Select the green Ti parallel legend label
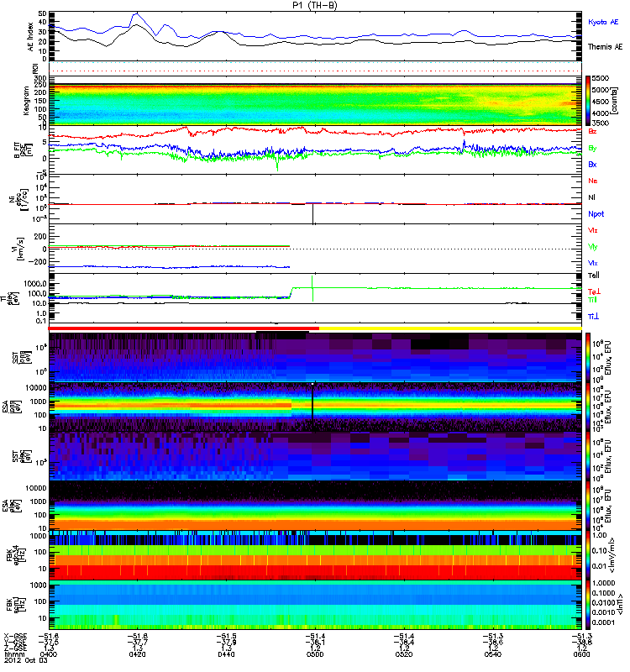The image size is (630, 672). (592, 300)
